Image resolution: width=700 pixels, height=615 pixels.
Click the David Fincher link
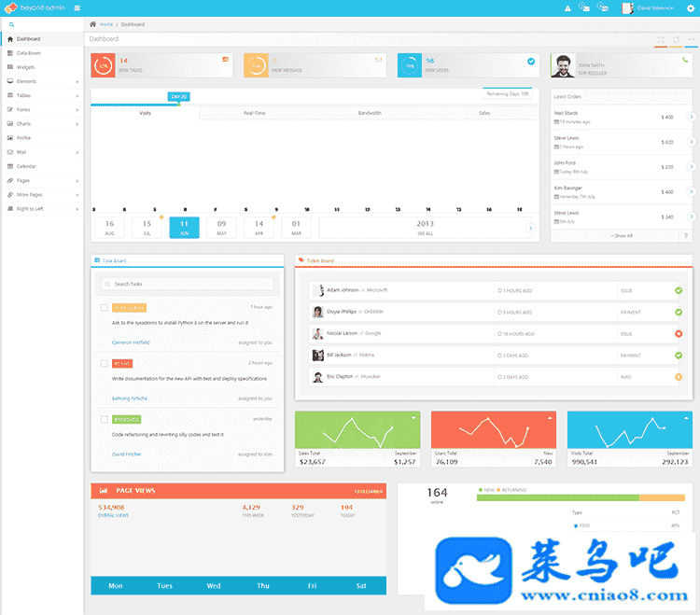pyautogui.click(x=126, y=454)
